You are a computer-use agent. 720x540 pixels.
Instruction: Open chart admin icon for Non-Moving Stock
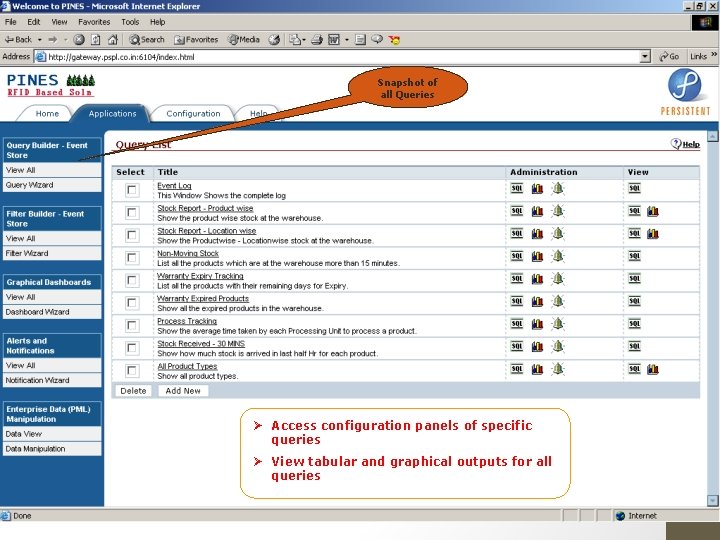coord(537,256)
